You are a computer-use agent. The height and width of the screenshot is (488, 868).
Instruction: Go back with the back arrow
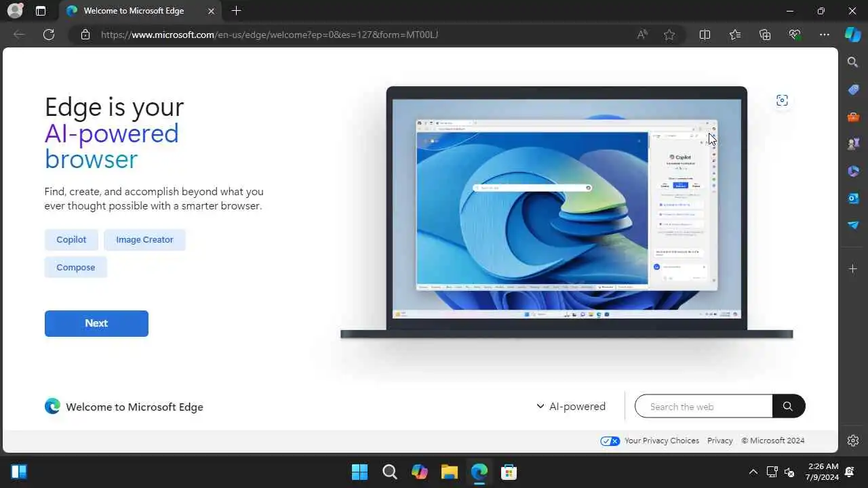[19, 35]
